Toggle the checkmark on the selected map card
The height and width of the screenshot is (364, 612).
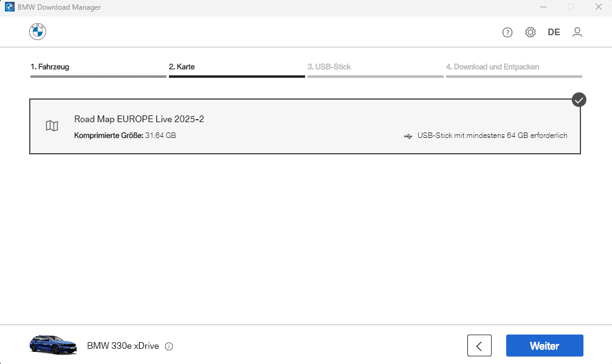click(579, 100)
